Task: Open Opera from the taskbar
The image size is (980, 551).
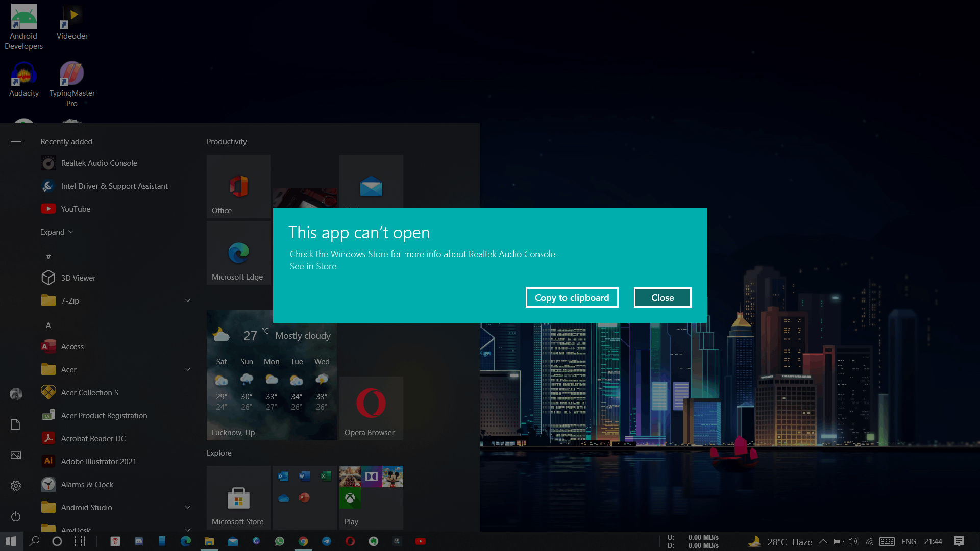Action: (350, 541)
